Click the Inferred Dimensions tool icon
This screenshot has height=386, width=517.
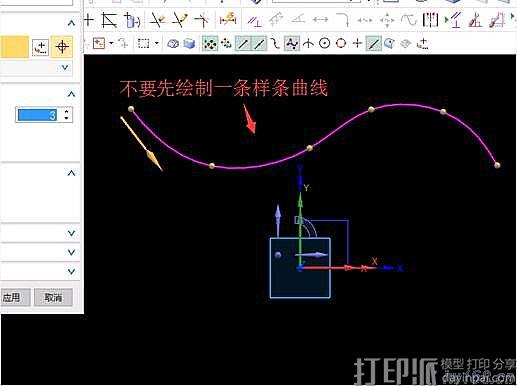click(x=228, y=20)
